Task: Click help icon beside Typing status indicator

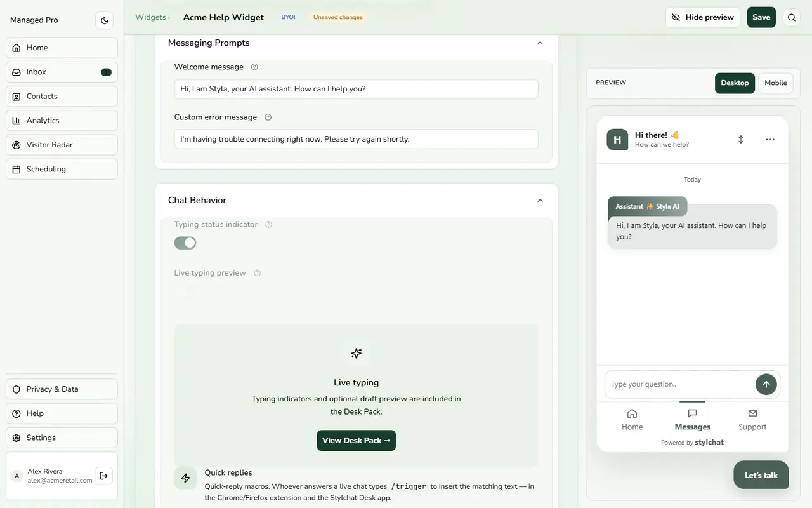Action: (268, 224)
